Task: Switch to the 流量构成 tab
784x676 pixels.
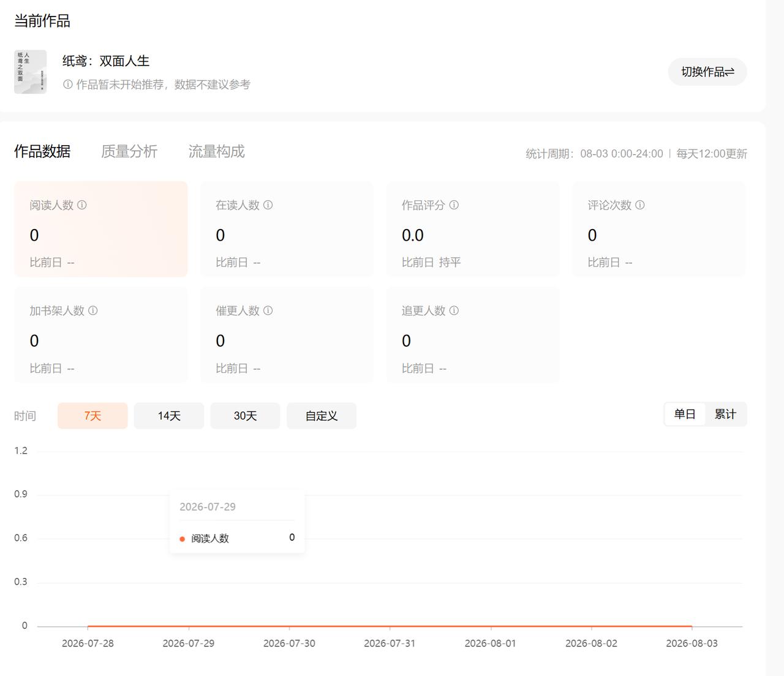Action: [216, 151]
